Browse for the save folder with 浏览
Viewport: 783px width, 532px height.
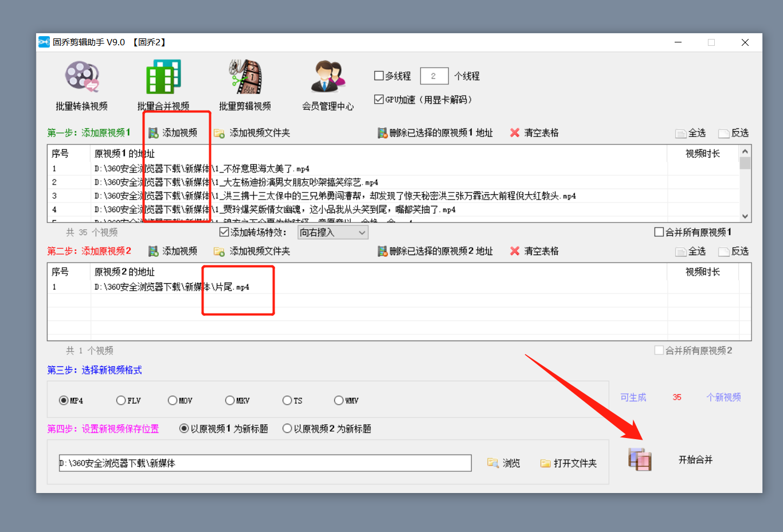504,463
